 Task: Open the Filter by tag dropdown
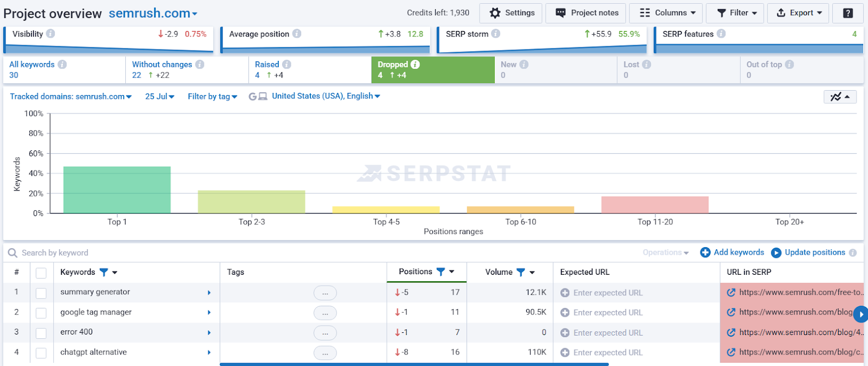coord(212,97)
